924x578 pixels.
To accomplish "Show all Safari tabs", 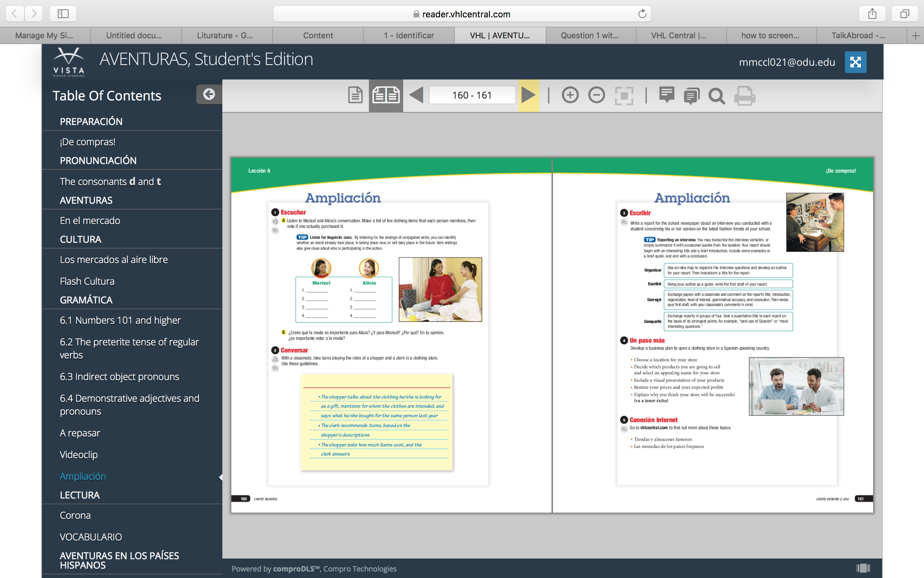I will [x=905, y=14].
